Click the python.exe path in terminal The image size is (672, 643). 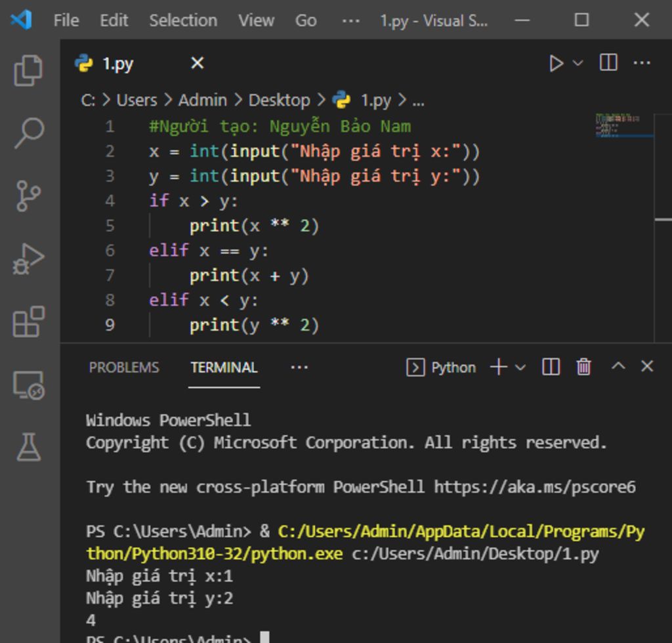coord(365,543)
